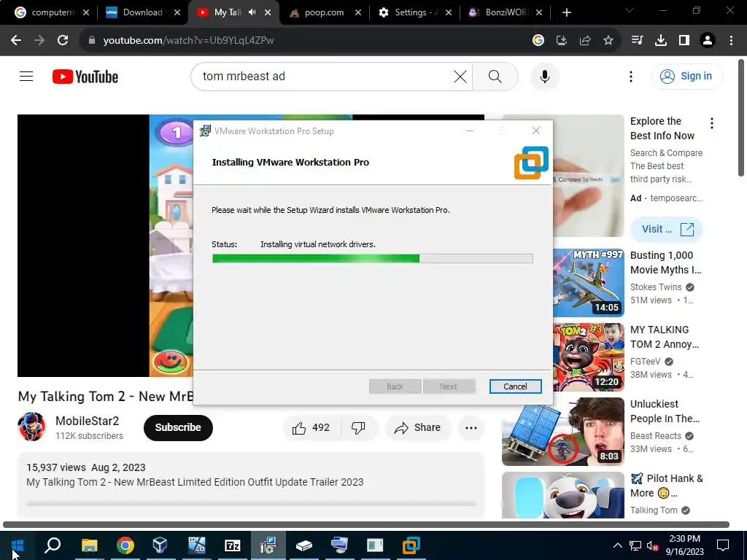
Task: Click the network tray icon
Action: 635,545
